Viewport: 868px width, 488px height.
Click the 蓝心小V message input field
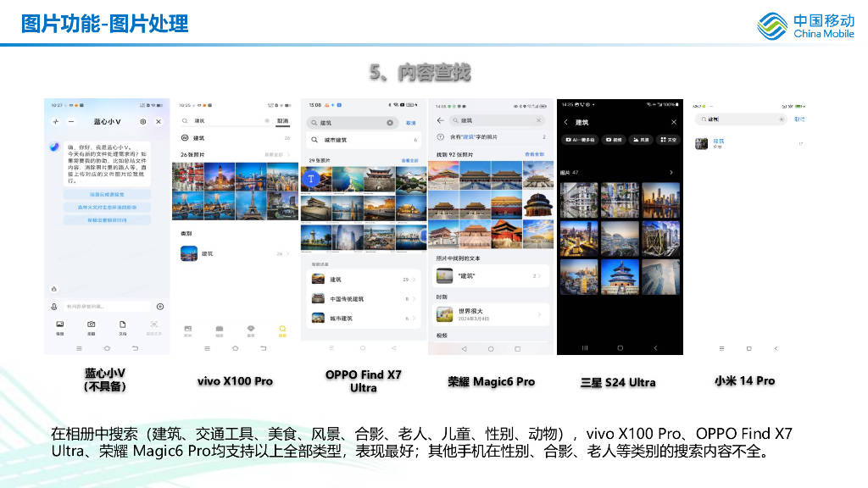tap(105, 307)
